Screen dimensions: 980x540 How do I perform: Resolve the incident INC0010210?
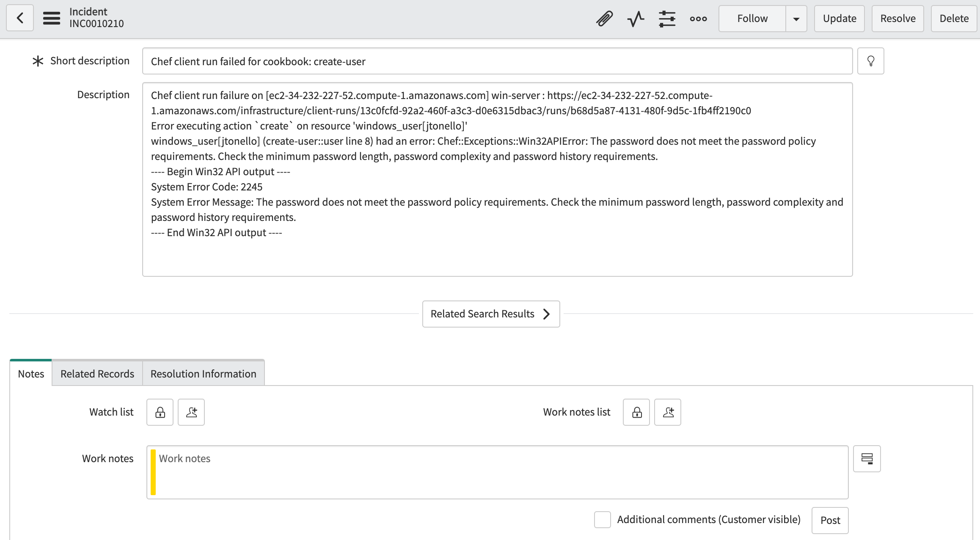897,18
